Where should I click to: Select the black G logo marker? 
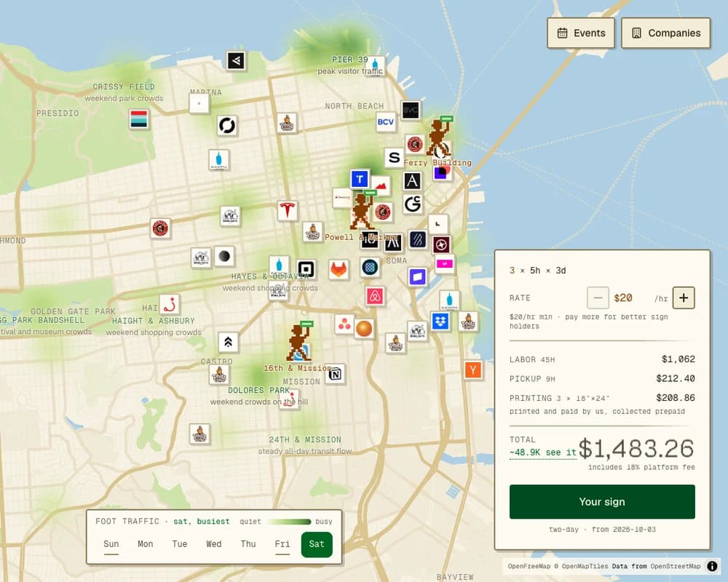click(x=412, y=203)
